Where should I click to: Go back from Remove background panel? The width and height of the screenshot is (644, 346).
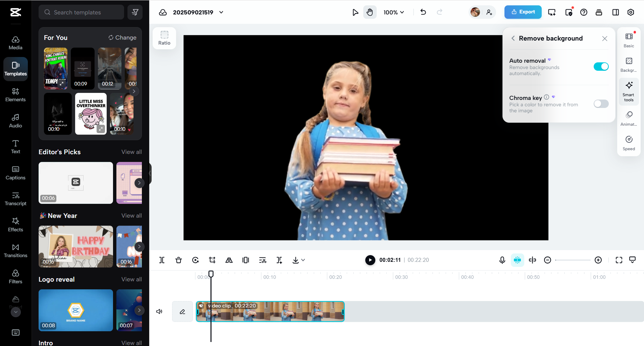pos(513,38)
